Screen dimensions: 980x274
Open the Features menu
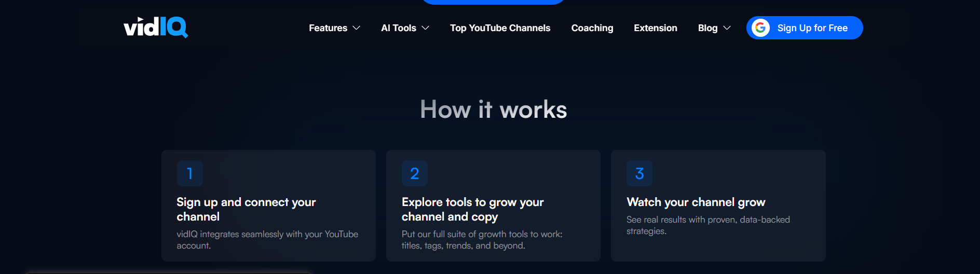tap(328, 28)
